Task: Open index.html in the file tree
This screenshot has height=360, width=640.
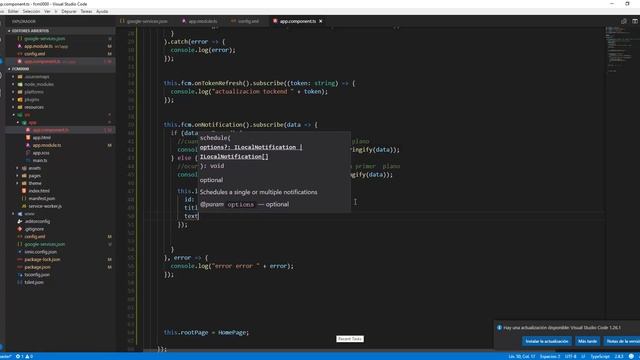Action: click(39, 191)
